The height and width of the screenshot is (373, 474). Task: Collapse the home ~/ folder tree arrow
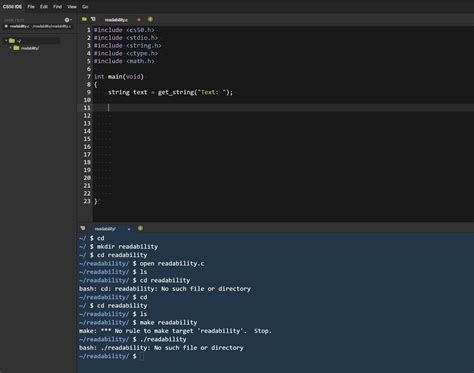pos(6,41)
